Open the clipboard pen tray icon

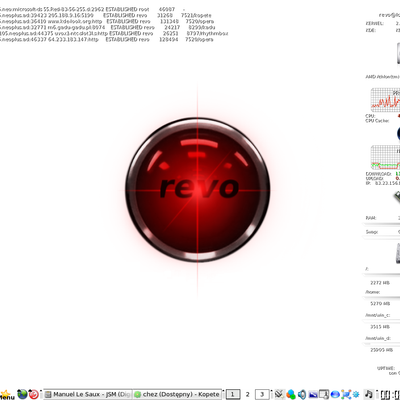pos(279,394)
